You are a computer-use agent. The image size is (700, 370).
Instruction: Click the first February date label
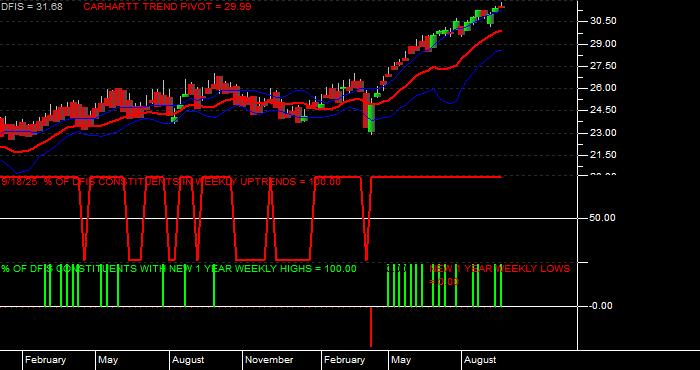coord(46,360)
